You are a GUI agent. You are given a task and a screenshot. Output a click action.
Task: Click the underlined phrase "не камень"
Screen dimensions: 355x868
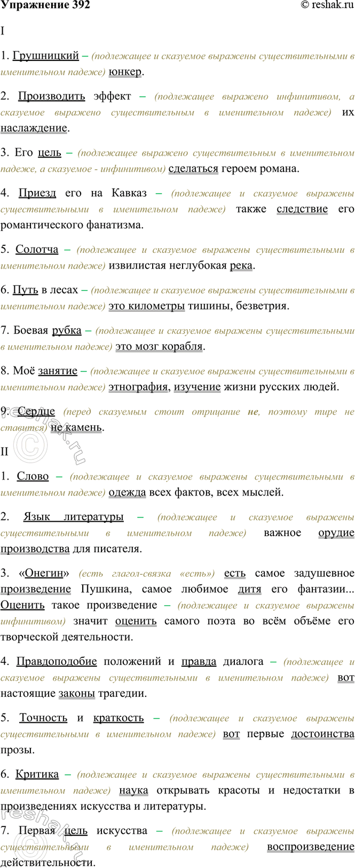pyautogui.click(x=76, y=427)
